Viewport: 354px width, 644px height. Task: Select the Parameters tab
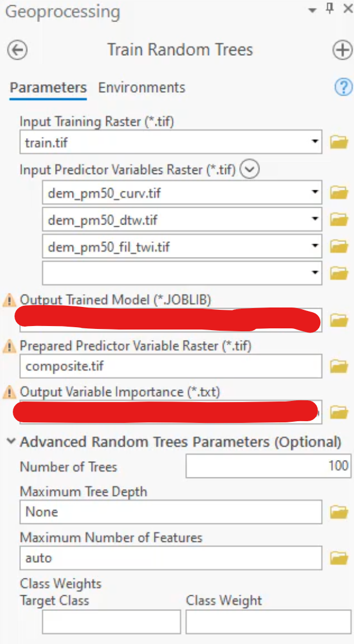pos(48,88)
